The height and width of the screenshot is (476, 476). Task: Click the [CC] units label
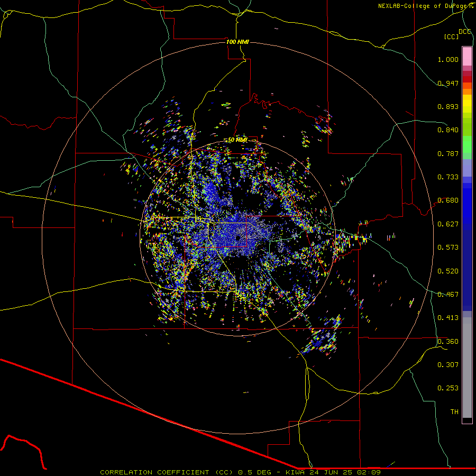tap(451, 36)
